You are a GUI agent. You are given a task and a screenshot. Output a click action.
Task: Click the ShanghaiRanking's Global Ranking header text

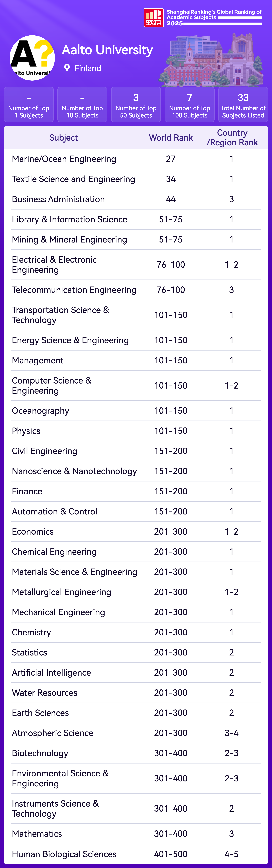pyautogui.click(x=214, y=14)
